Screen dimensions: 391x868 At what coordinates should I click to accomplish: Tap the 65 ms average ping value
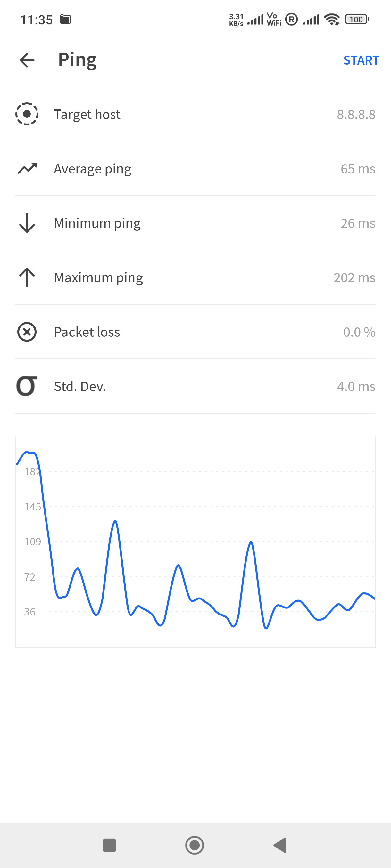(358, 169)
